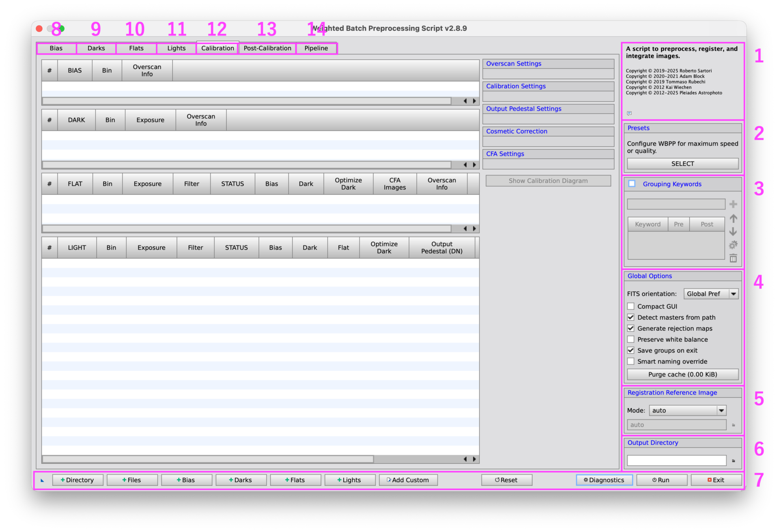Open the FITS orientation dropdown
This screenshot has height=532, width=779.
pos(710,294)
